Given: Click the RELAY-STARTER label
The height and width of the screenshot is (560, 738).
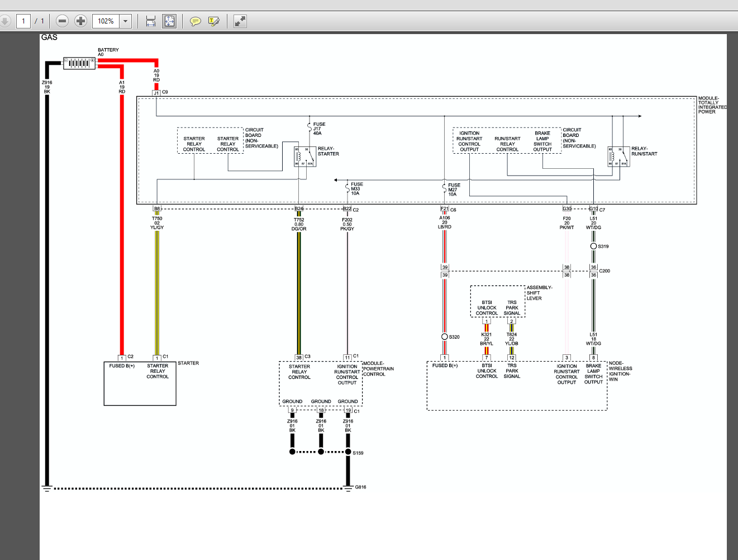Looking at the screenshot, I should pos(328,151).
